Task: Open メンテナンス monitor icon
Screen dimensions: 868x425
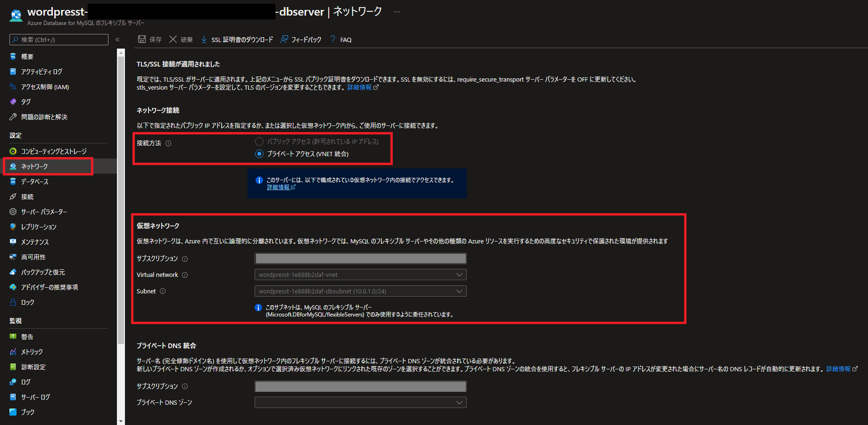Action: [x=13, y=242]
